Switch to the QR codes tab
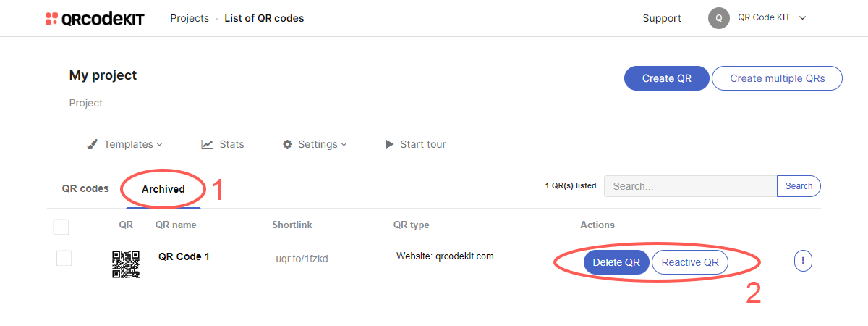This screenshot has width=868, height=326. (x=85, y=188)
